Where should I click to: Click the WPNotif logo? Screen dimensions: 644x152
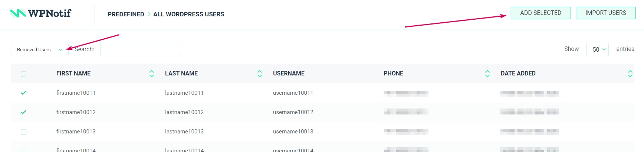coord(40,13)
